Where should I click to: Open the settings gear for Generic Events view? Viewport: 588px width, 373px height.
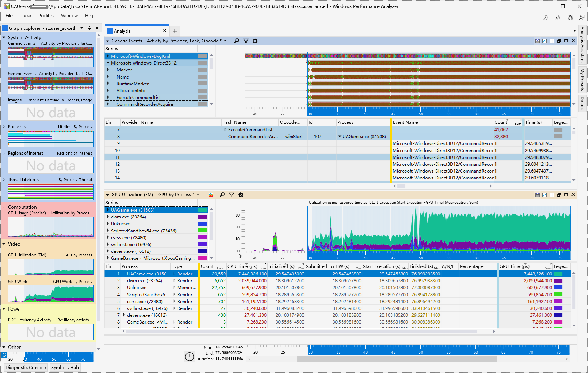(255, 41)
